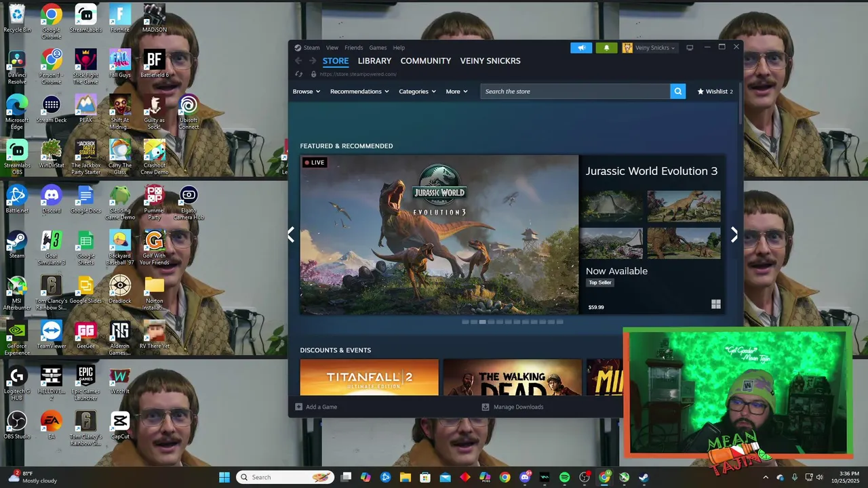The image size is (868, 488).
Task: Select the MSI Afterburner desktop icon
Action: pyautogui.click(x=17, y=293)
